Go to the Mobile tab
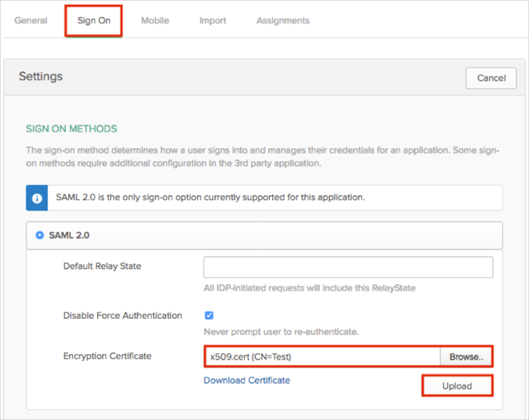This screenshot has width=529, height=420. [x=155, y=20]
